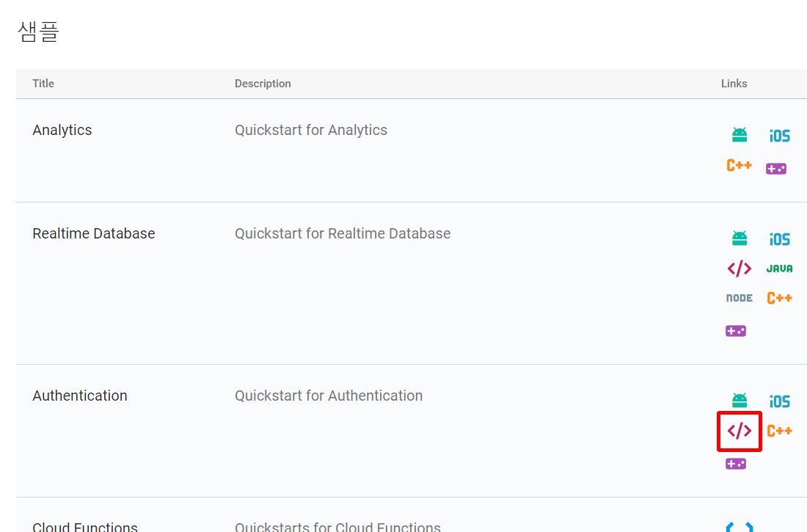
Task: Click the Links column header
Action: pos(734,84)
